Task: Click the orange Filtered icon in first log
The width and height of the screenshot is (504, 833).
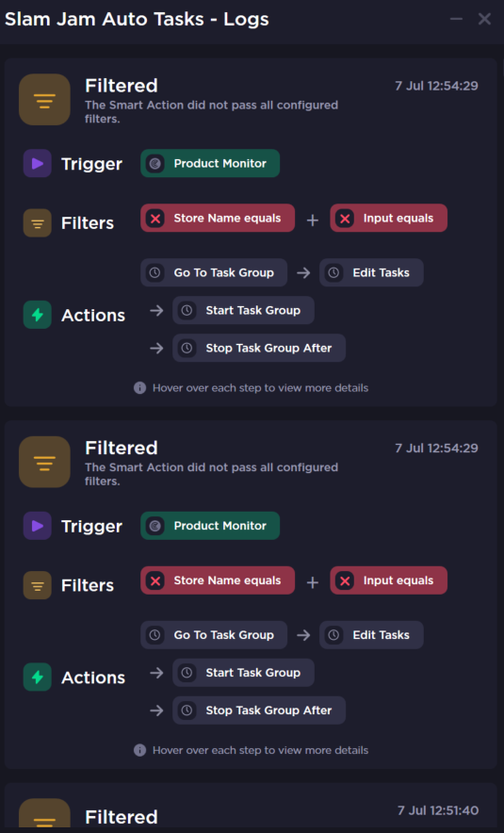Action: pos(44,99)
